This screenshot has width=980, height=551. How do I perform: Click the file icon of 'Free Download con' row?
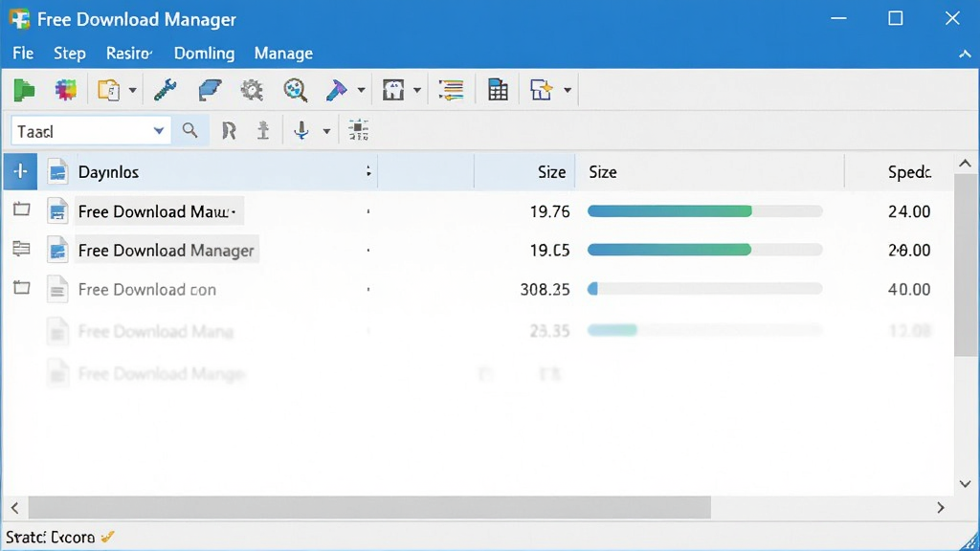coord(57,289)
